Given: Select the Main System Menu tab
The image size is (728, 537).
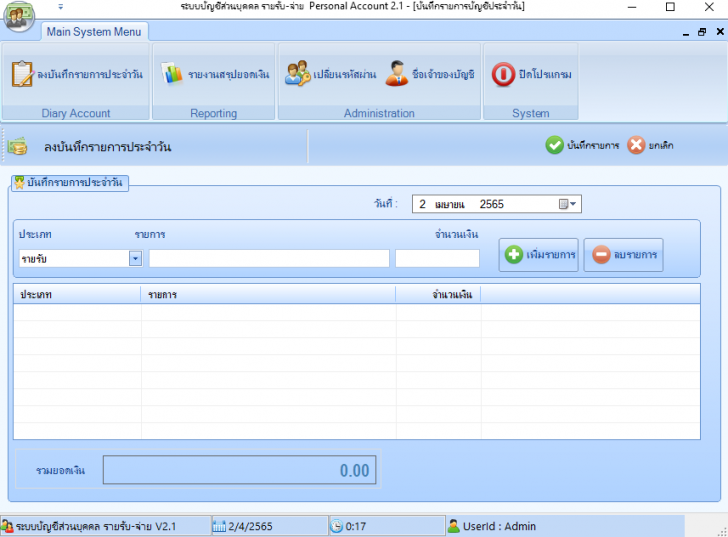Looking at the screenshot, I should [94, 32].
